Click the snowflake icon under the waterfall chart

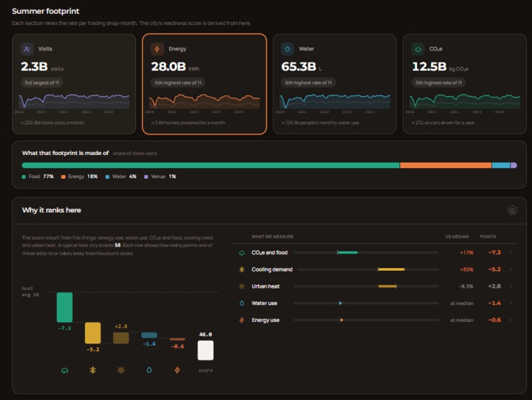click(x=93, y=370)
